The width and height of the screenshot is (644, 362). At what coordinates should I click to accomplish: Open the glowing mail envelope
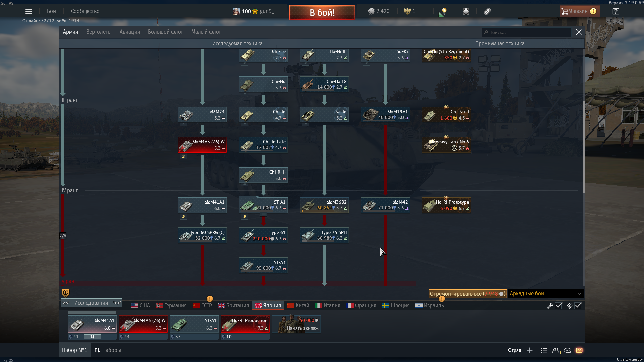click(x=579, y=350)
